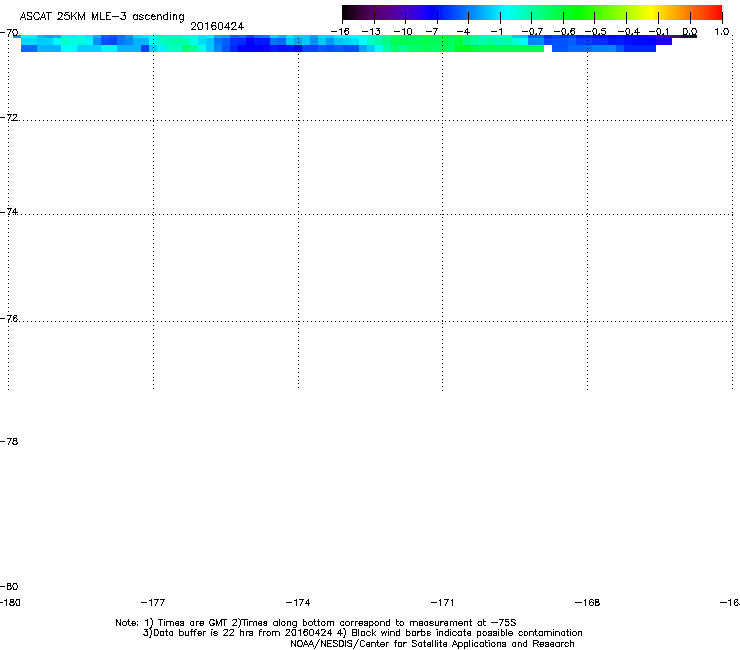Click the '-13' label on the color scale

[x=371, y=32]
